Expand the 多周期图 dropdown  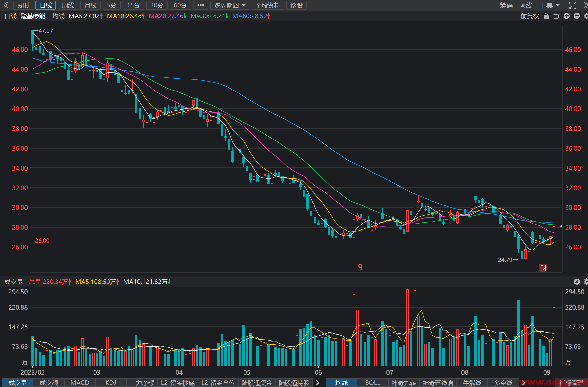pyautogui.click(x=230, y=5)
